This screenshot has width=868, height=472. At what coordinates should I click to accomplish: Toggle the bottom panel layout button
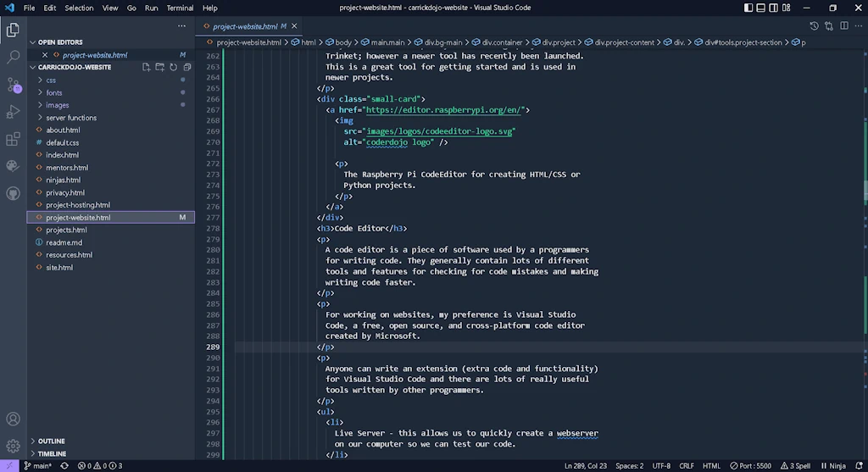click(x=760, y=8)
